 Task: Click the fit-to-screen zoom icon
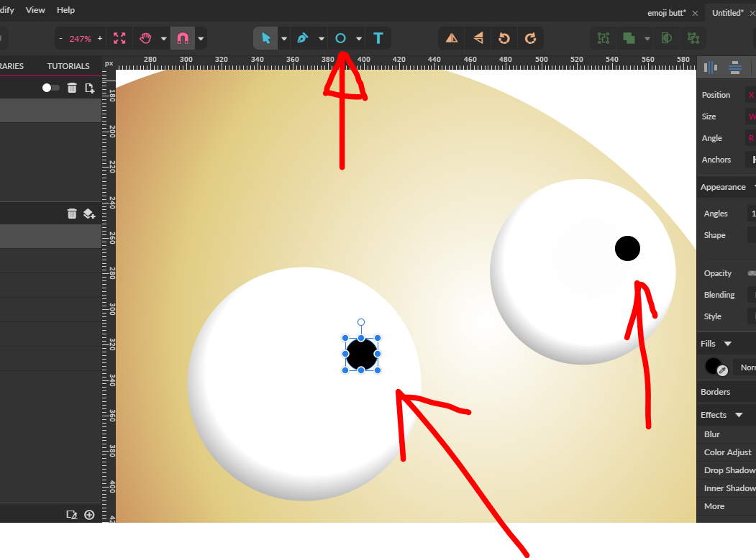coord(119,38)
